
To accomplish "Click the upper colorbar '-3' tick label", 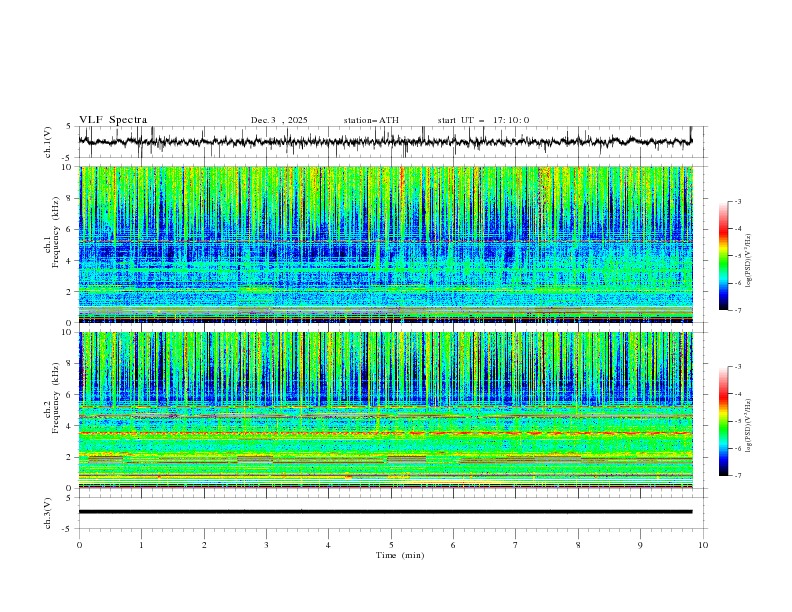I will pos(737,201).
